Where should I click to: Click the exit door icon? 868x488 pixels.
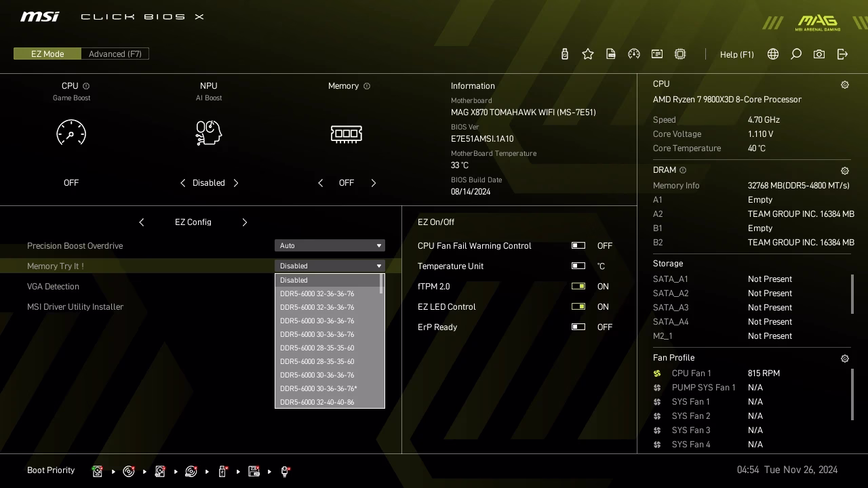[x=842, y=54]
